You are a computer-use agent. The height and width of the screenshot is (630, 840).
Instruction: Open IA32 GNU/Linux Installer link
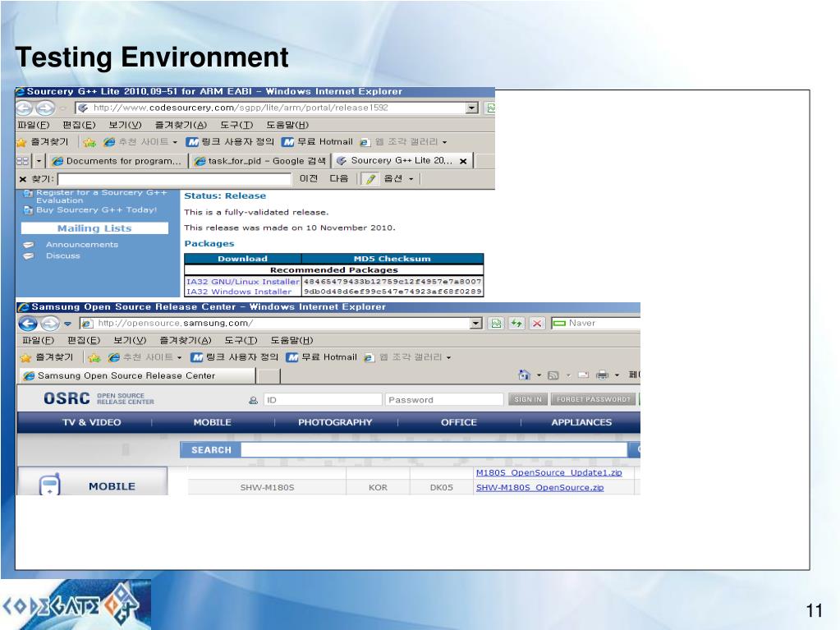[x=243, y=281]
